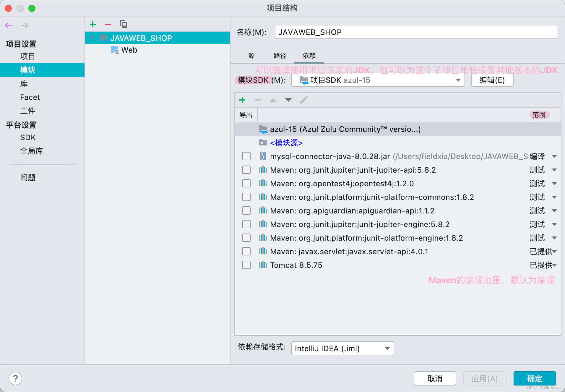Open 项目 in project settings sidebar
This screenshot has height=392, width=565.
[x=27, y=56]
